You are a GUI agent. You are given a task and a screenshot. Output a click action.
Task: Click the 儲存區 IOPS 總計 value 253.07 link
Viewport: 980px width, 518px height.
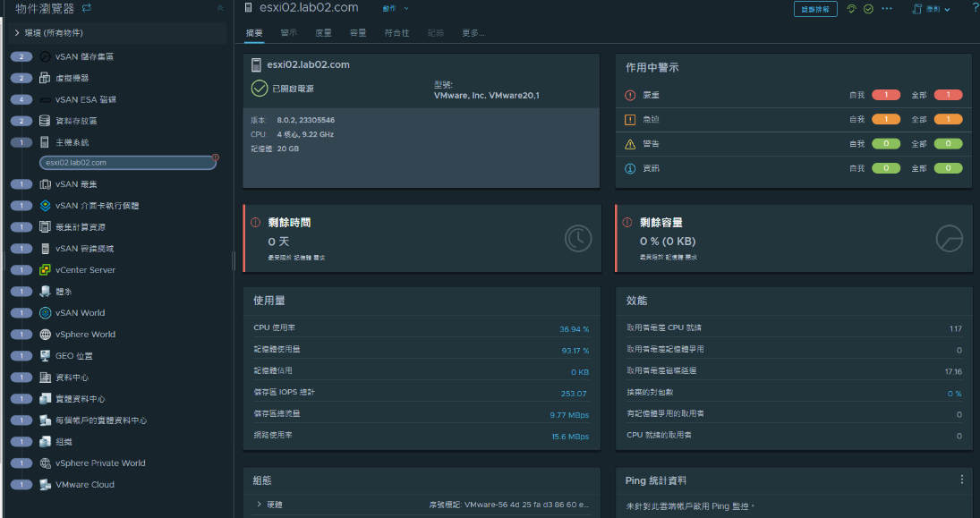tap(574, 394)
